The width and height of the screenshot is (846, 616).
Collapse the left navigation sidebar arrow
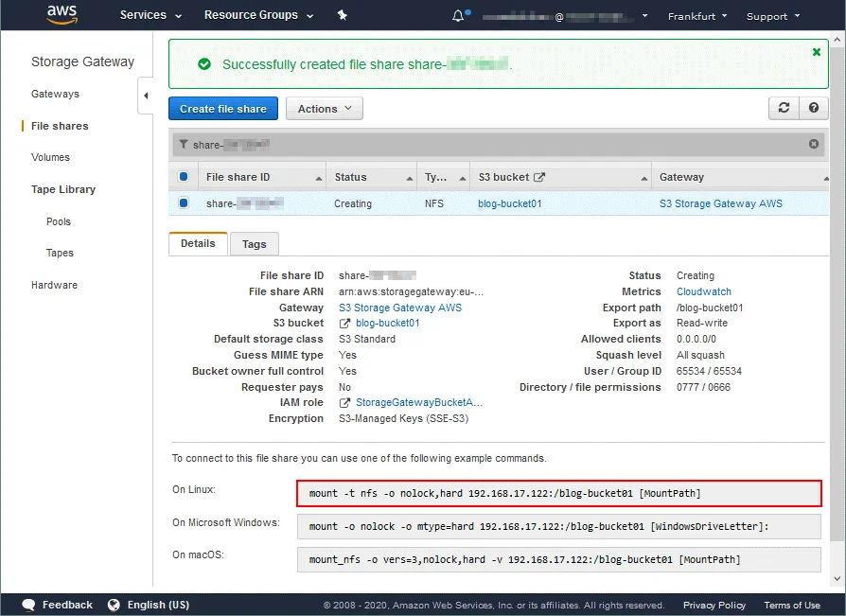coord(147,95)
